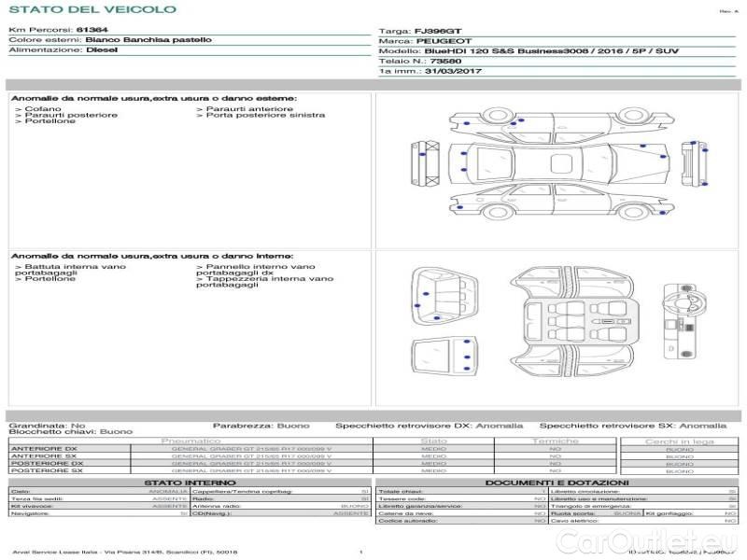Click the Telaio N. value 73580
The width and height of the screenshot is (747, 560).
(445, 61)
